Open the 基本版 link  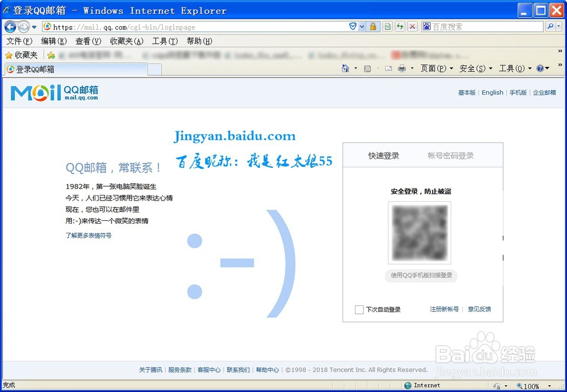[x=467, y=92]
